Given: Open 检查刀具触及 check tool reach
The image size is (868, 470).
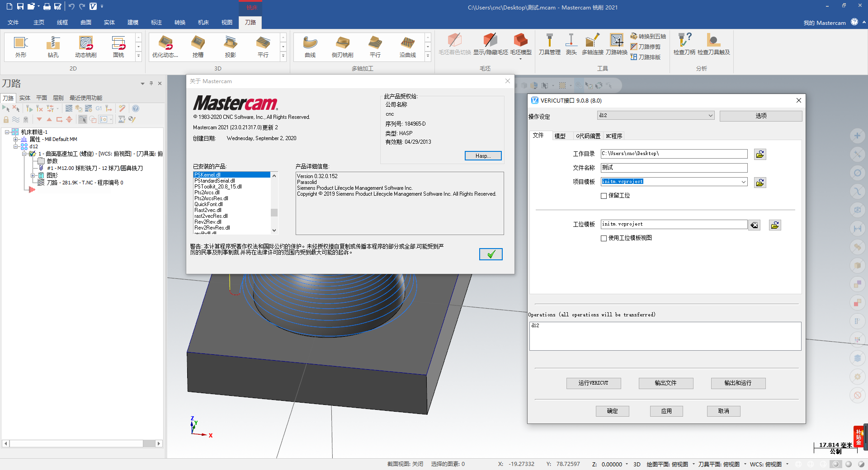Looking at the screenshot, I should [714, 44].
